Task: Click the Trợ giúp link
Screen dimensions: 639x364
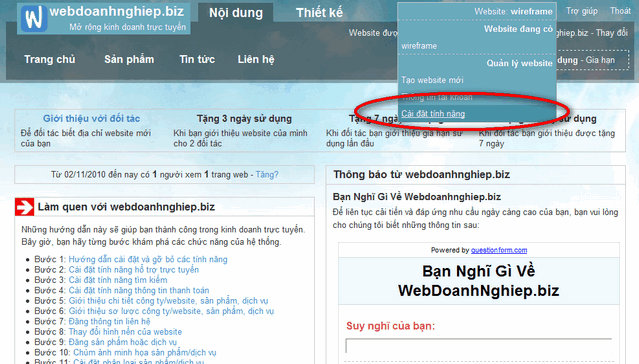Action: pyautogui.click(x=582, y=11)
